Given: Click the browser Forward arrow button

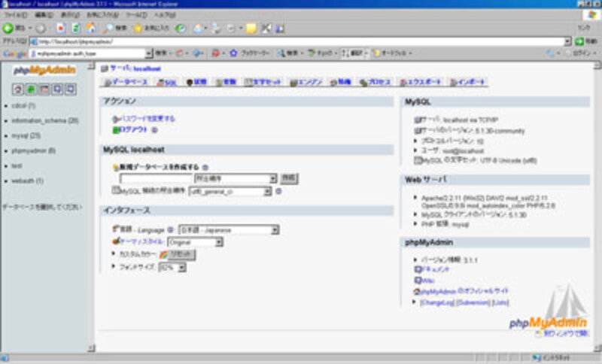Looking at the screenshot, I should tap(41, 29).
